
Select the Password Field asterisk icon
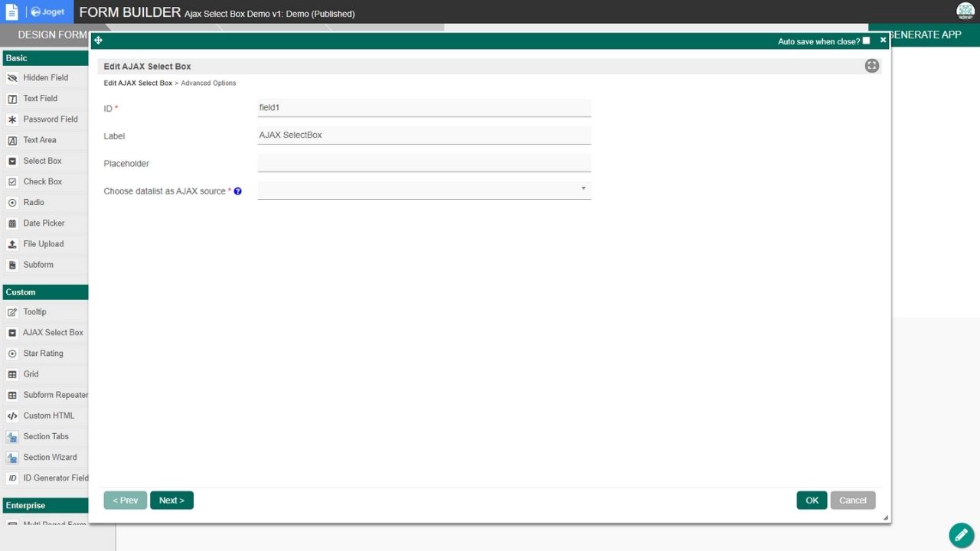pos(12,119)
